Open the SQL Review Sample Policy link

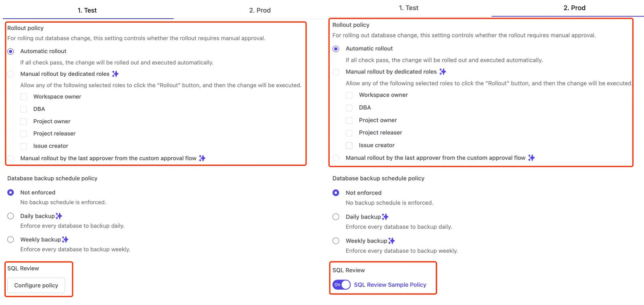(x=390, y=285)
